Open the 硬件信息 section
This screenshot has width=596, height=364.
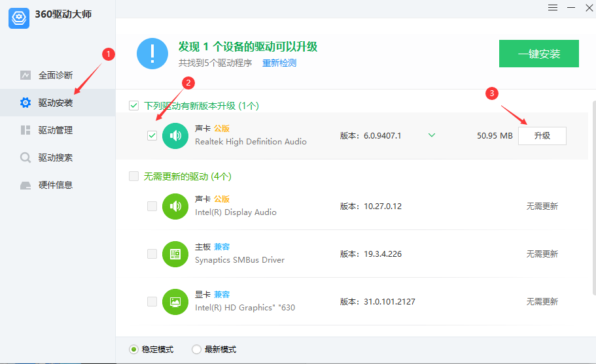[x=56, y=185]
